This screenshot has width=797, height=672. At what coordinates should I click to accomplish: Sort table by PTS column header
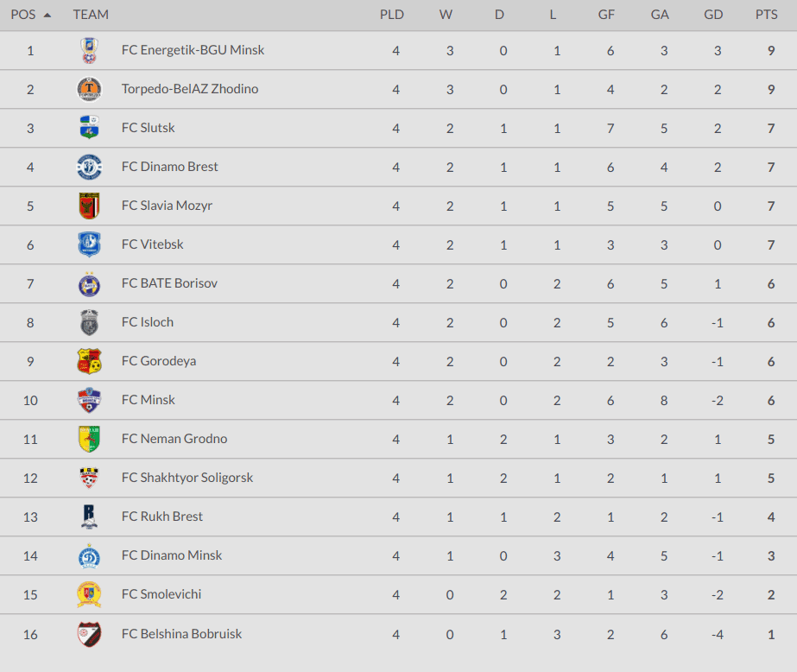tap(766, 15)
